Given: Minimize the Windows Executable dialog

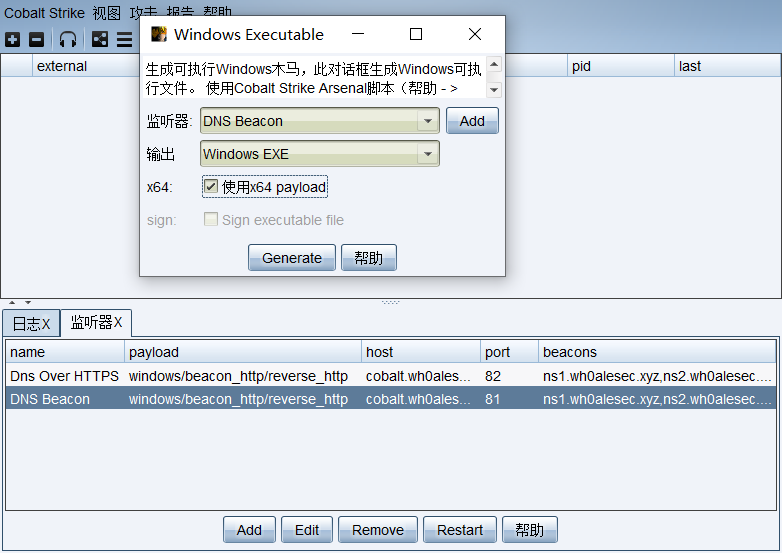Looking at the screenshot, I should coord(358,34).
